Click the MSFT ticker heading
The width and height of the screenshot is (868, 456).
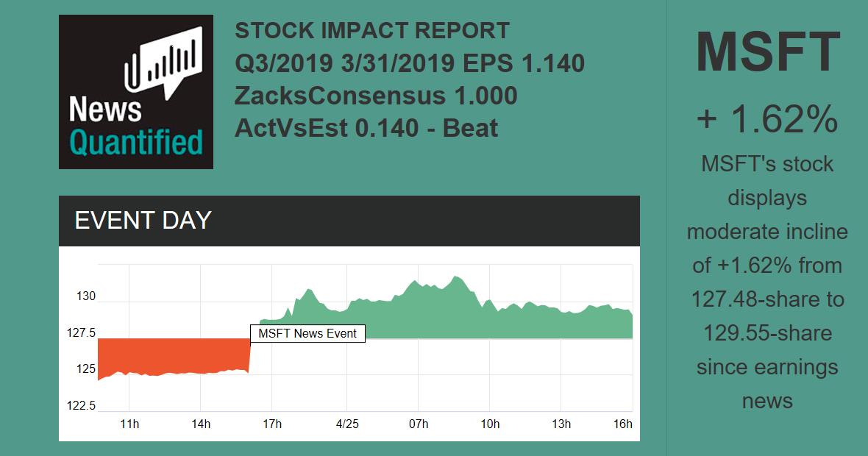[767, 53]
